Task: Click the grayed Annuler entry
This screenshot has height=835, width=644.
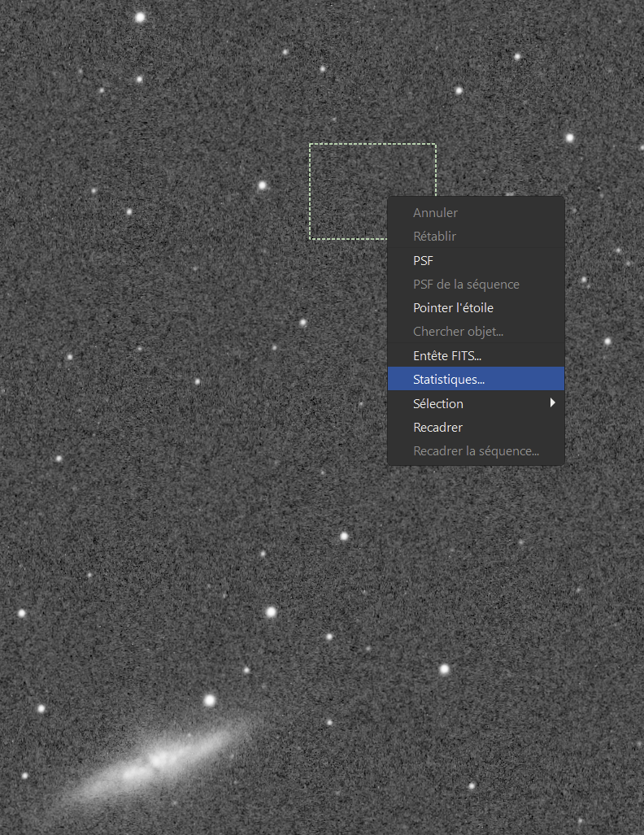Action: click(476, 212)
